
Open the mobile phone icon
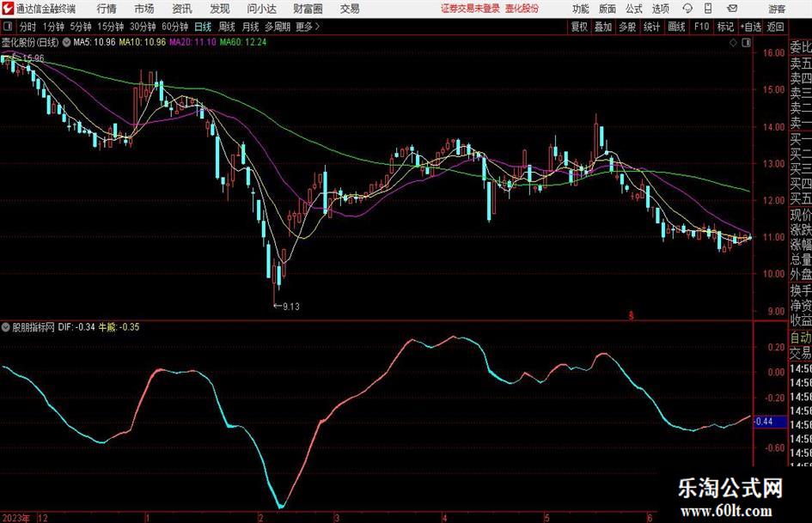pyautogui.click(x=708, y=9)
